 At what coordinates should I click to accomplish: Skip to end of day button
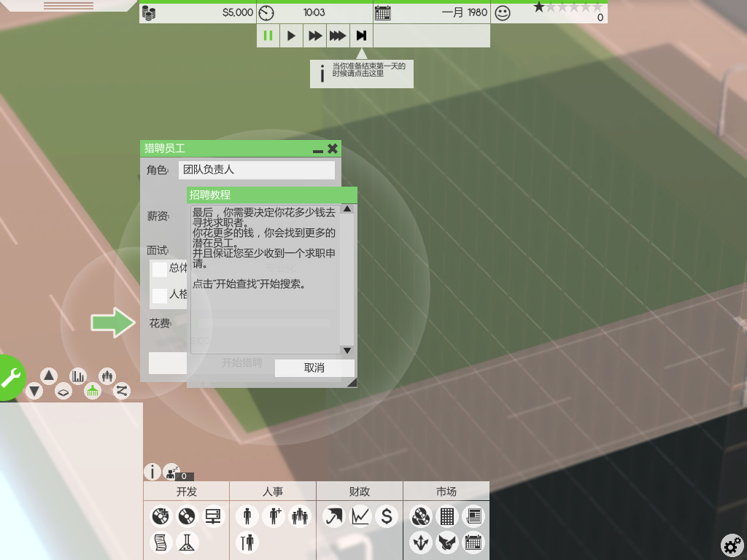click(361, 35)
